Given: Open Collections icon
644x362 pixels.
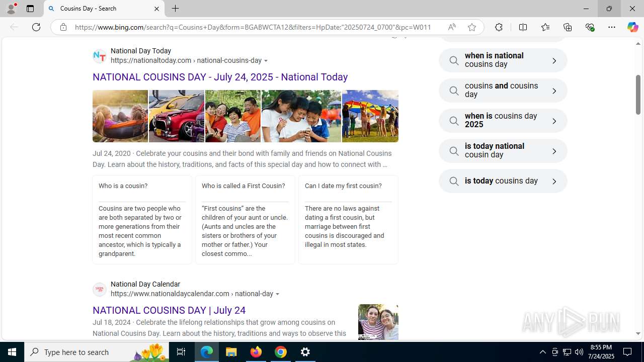Looking at the screenshot, I should coord(568,27).
